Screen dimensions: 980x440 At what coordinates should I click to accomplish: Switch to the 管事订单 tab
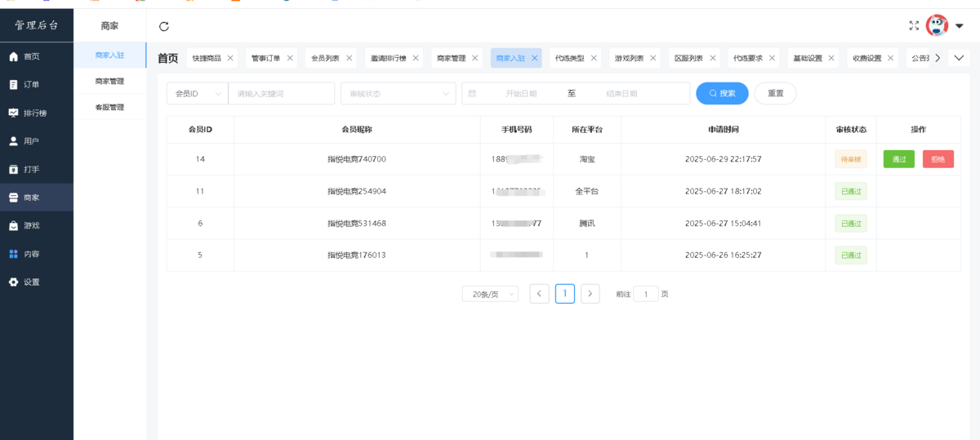pyautogui.click(x=266, y=58)
